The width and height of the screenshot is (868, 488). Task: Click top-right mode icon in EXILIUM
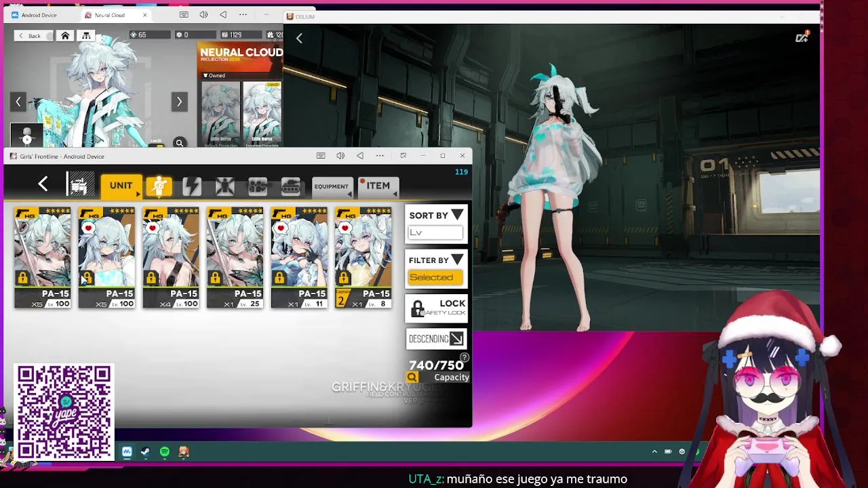(802, 37)
